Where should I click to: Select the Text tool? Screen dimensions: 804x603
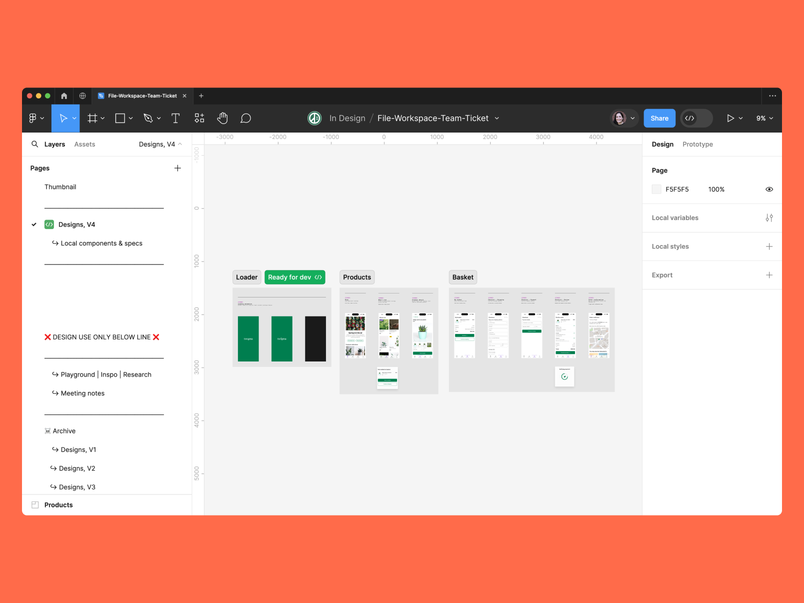pos(174,118)
